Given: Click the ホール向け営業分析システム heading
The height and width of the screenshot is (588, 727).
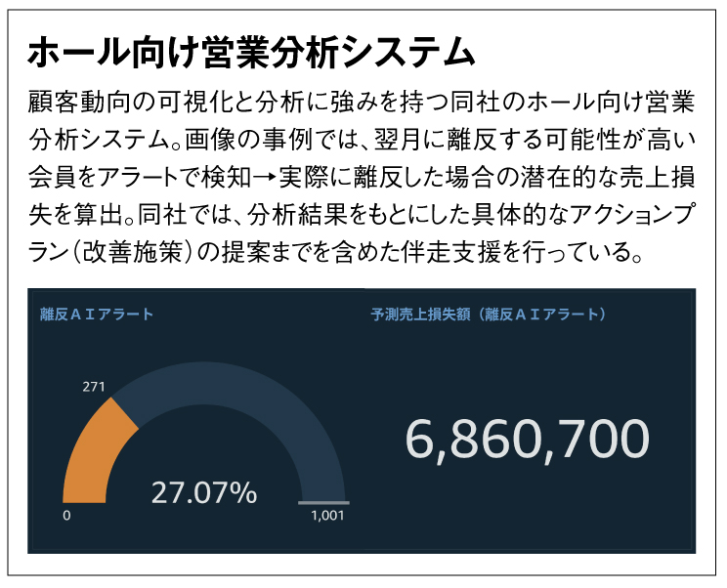Looking at the screenshot, I should click(250, 52).
